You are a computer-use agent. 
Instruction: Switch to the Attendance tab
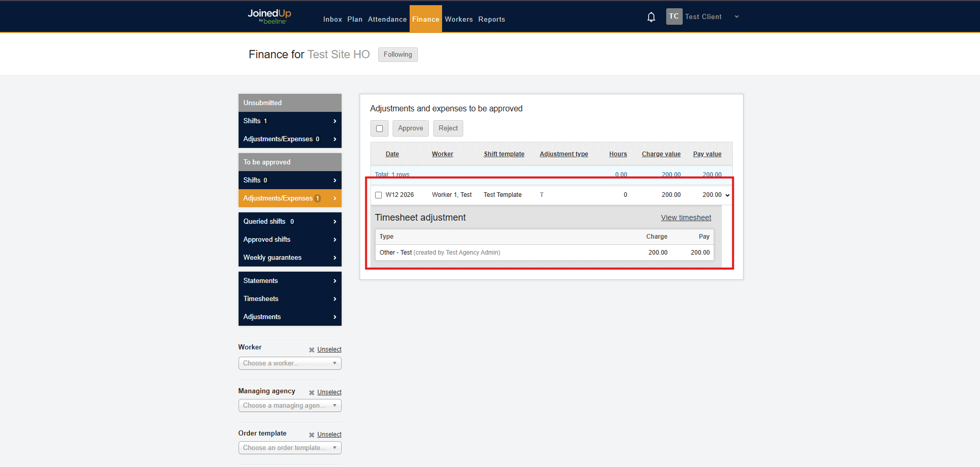tap(387, 20)
